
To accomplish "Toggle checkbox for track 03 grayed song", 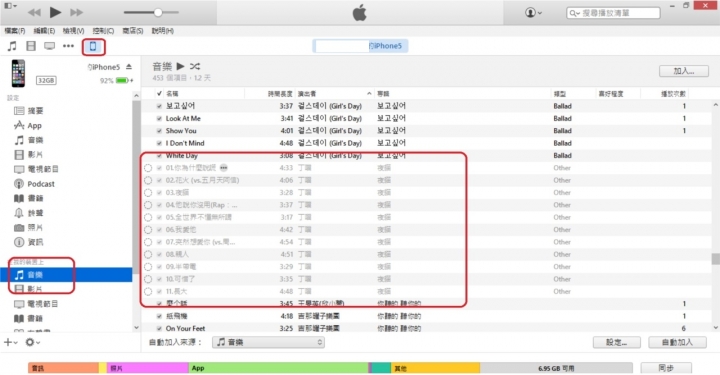I will point(159,193).
